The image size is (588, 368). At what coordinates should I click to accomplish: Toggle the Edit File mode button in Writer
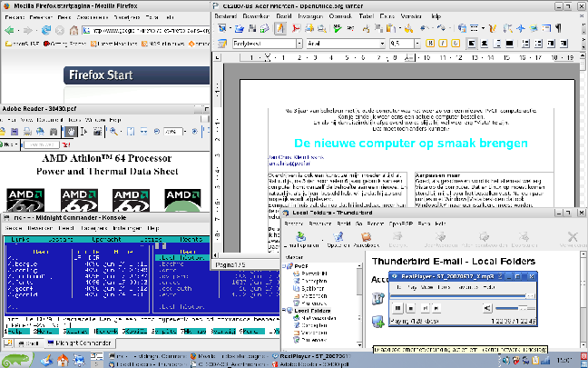click(280, 28)
